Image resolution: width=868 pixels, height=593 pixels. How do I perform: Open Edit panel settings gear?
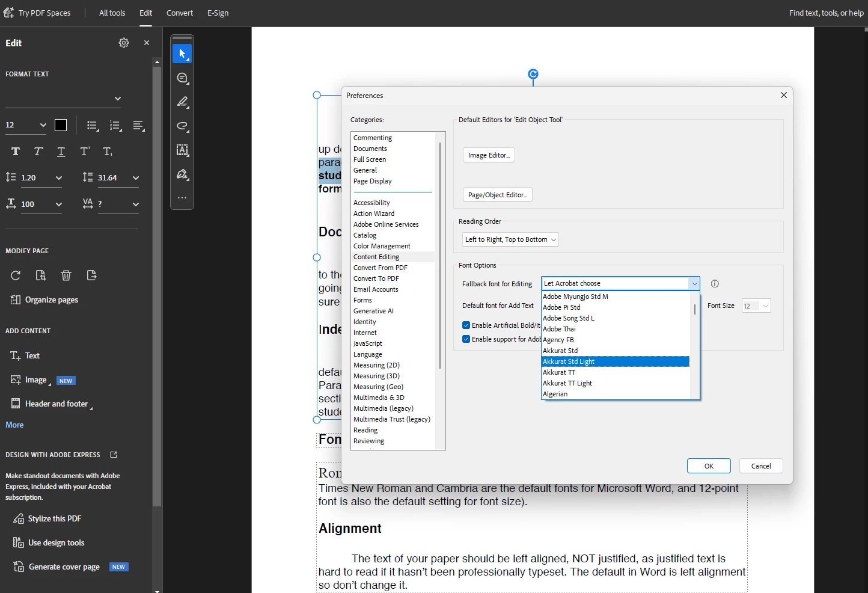(x=124, y=43)
